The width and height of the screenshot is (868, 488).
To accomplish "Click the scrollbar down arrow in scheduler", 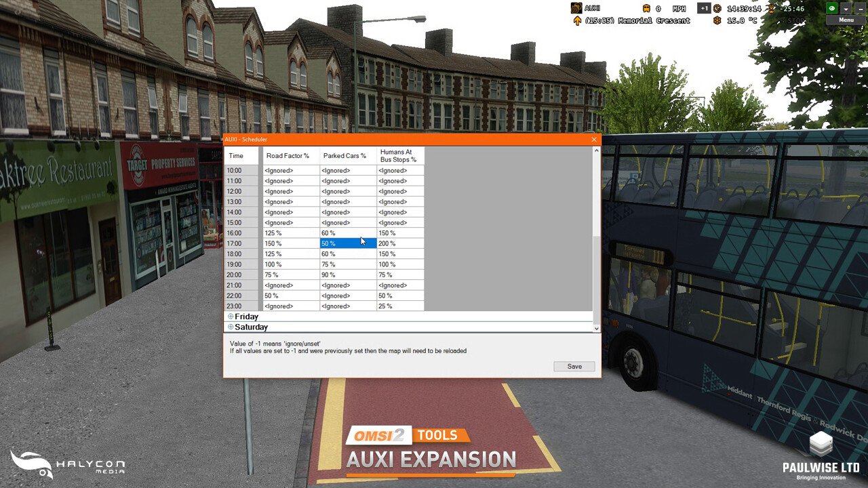I will tap(597, 328).
